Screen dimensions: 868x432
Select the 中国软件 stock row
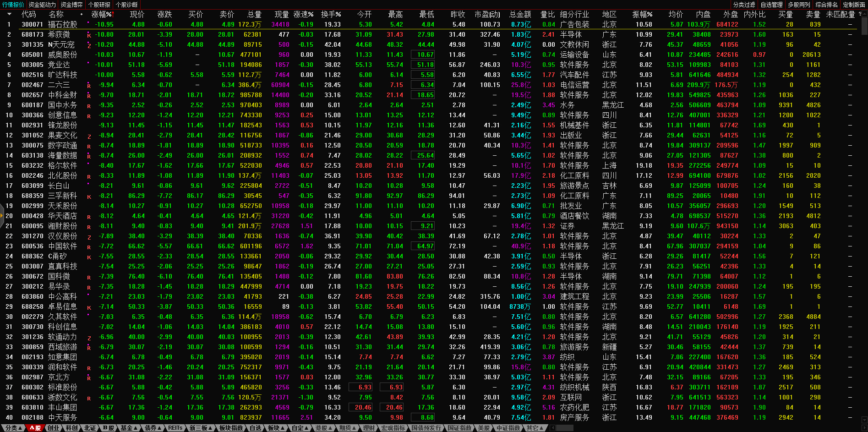coord(63,246)
